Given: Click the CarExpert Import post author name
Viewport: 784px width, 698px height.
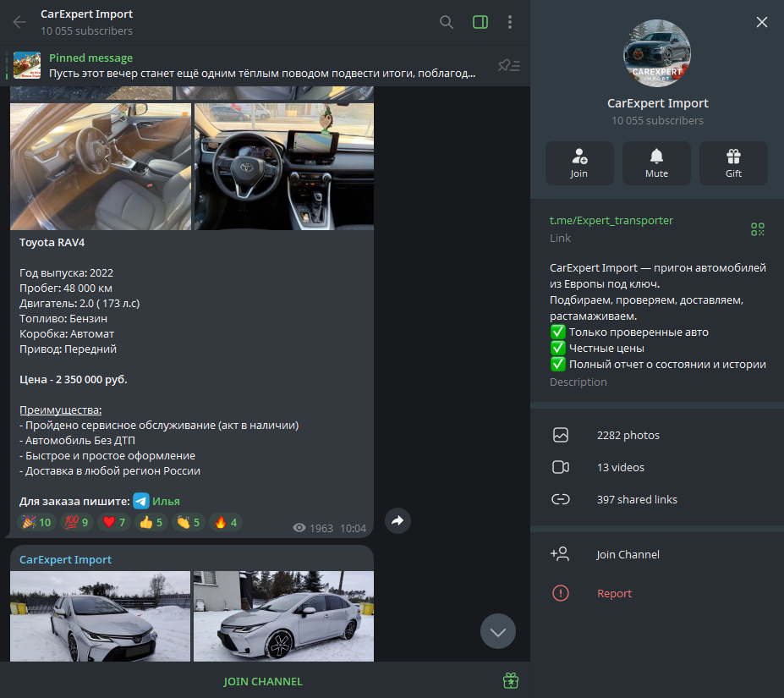Looking at the screenshot, I should tap(65, 559).
